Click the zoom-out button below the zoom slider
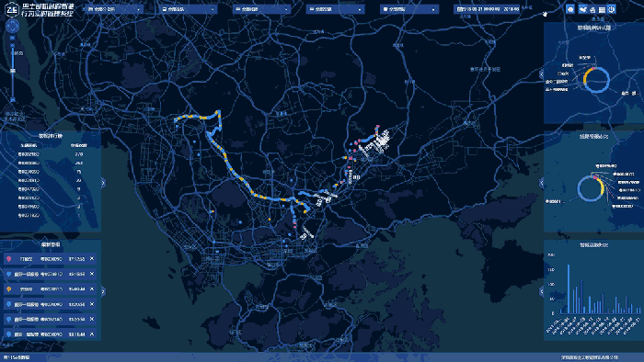 12,99
